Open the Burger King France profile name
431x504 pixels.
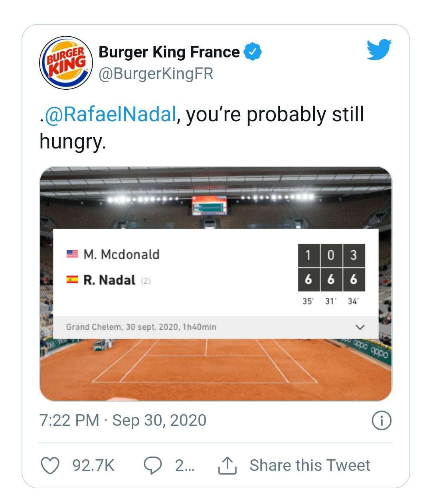click(169, 52)
